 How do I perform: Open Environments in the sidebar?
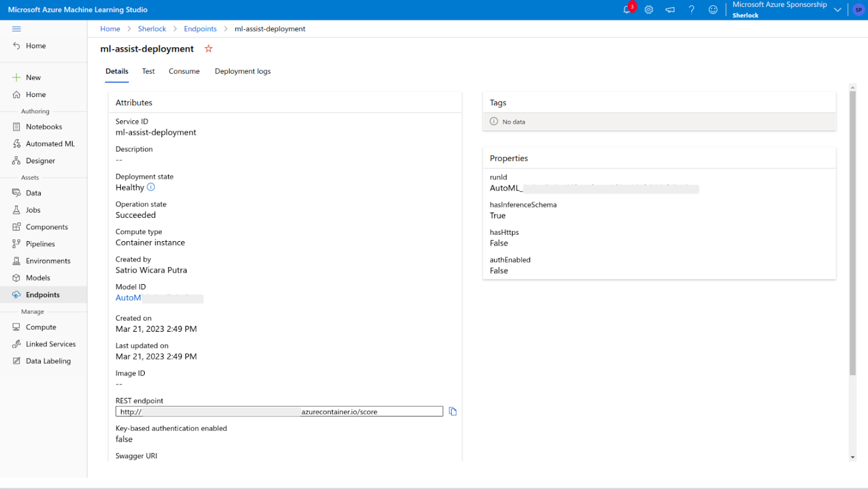[x=48, y=261]
